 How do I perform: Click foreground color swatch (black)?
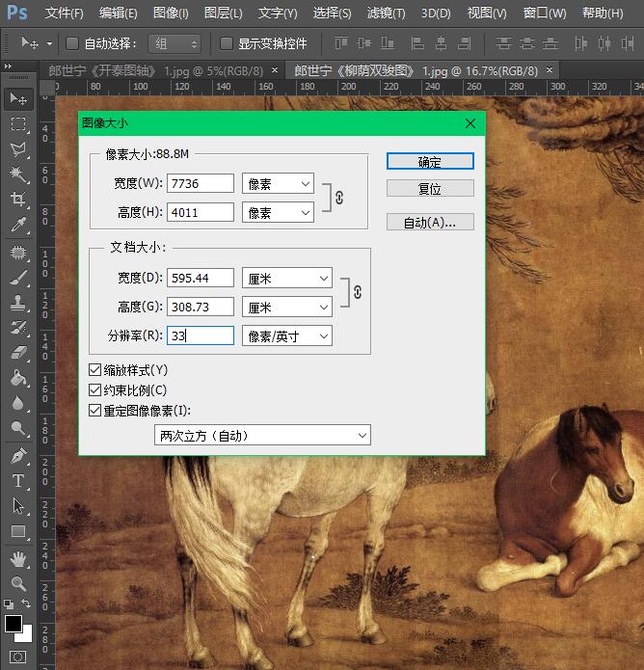pos(12,624)
